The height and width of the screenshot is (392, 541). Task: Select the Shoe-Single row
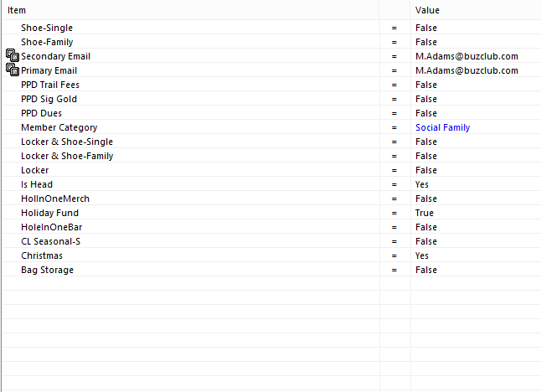[47, 28]
